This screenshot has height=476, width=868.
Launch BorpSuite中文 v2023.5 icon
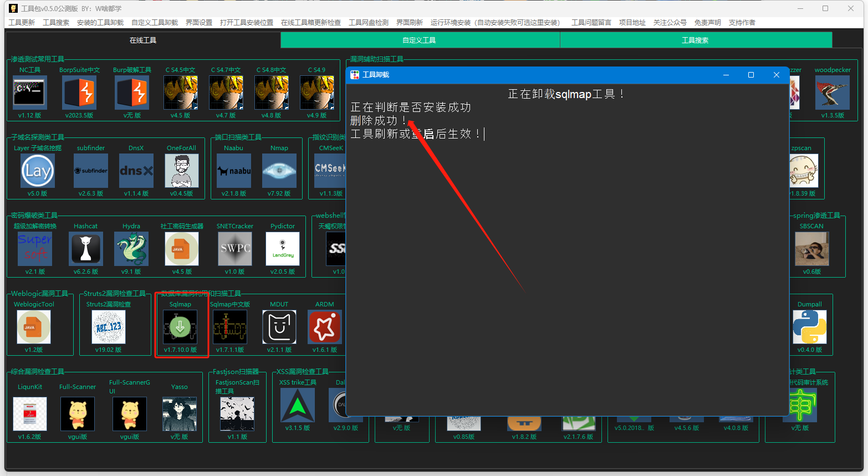pos(79,93)
